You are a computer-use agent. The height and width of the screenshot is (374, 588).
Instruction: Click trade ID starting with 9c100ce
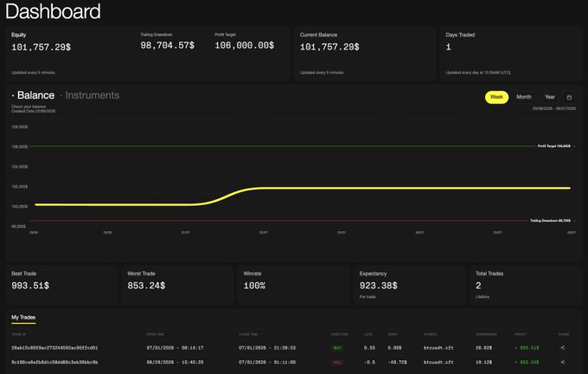(54, 363)
